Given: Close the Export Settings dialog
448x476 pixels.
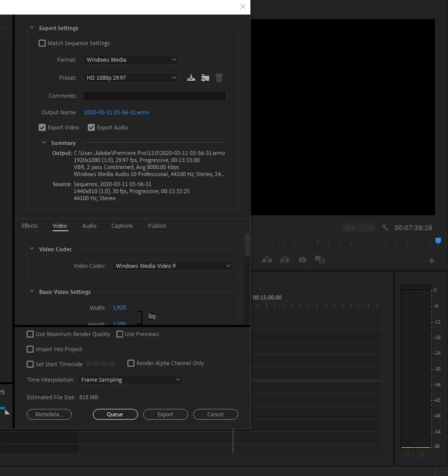Looking at the screenshot, I should (243, 7).
